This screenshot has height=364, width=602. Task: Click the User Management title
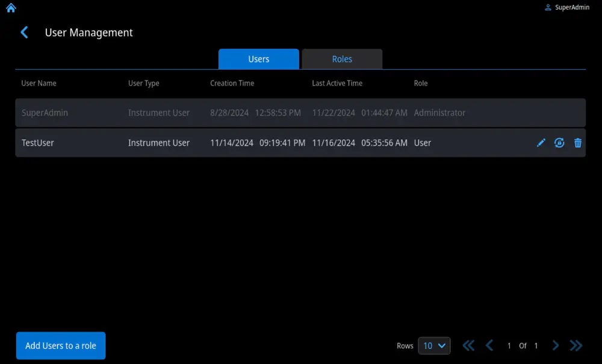pyautogui.click(x=88, y=32)
